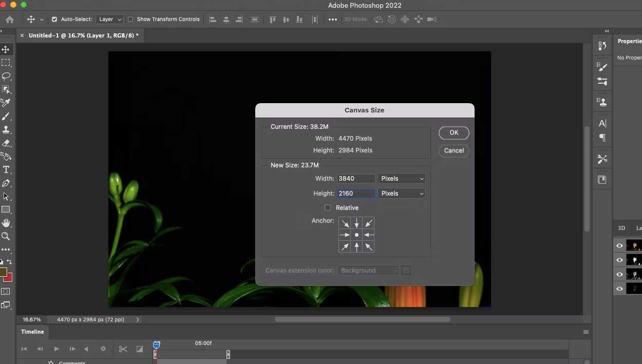Toggle the Show Transform Controls checkbox
This screenshot has width=642, height=364.
(130, 20)
